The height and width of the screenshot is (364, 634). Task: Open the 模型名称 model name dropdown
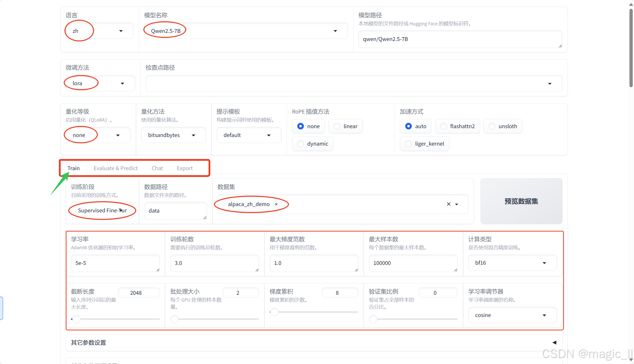[246, 31]
